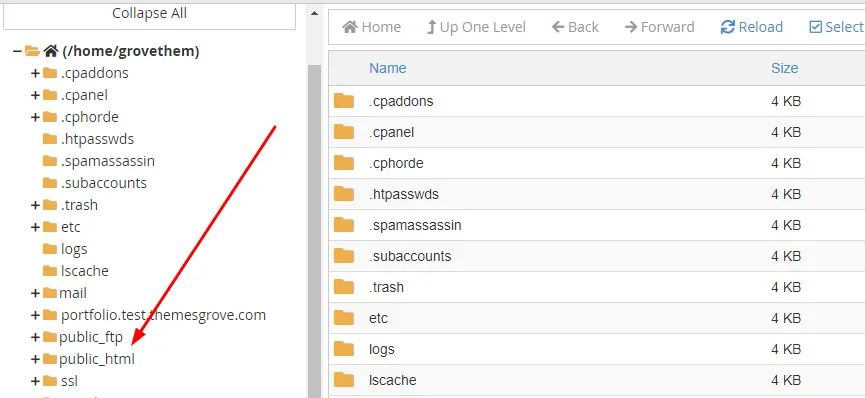Open public_html in the folder tree
Screen dimensions: 865x398
pyautogui.click(x=97, y=359)
